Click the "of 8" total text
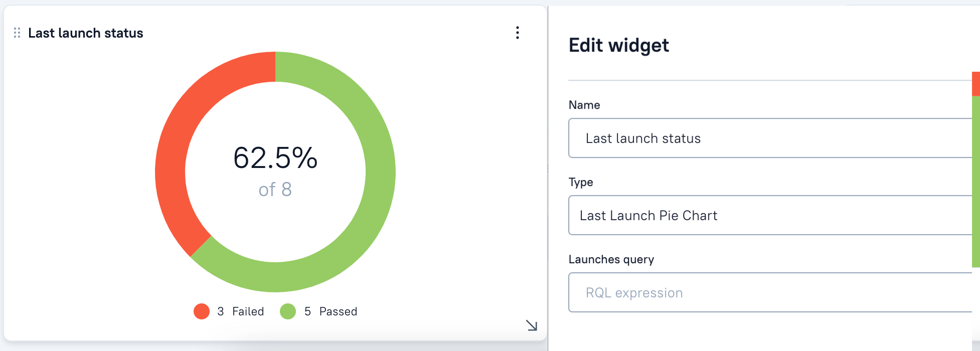The height and width of the screenshot is (351, 980). pos(275,190)
